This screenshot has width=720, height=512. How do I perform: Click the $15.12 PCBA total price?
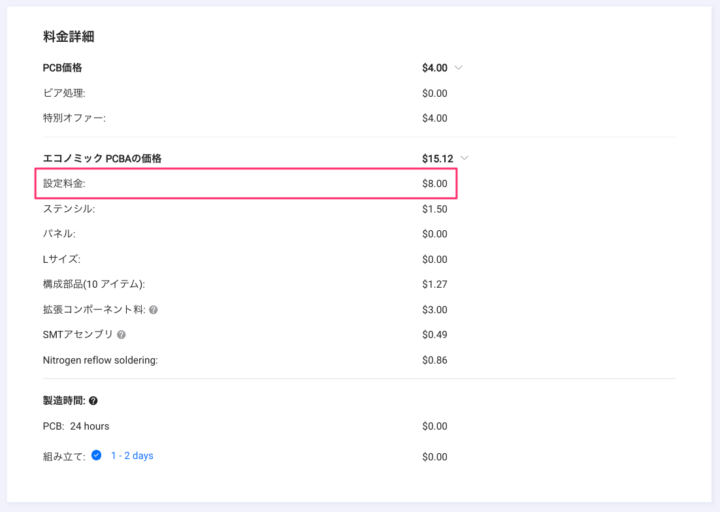click(x=437, y=158)
